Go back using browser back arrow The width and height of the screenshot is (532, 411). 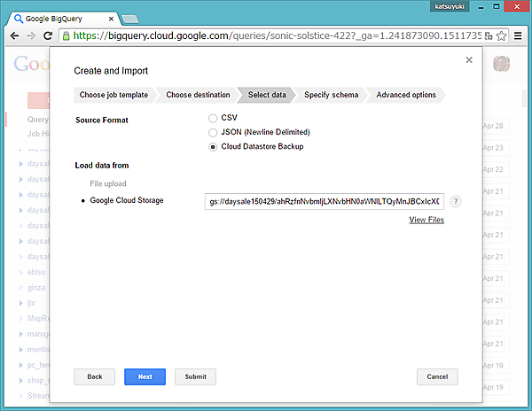coord(14,35)
